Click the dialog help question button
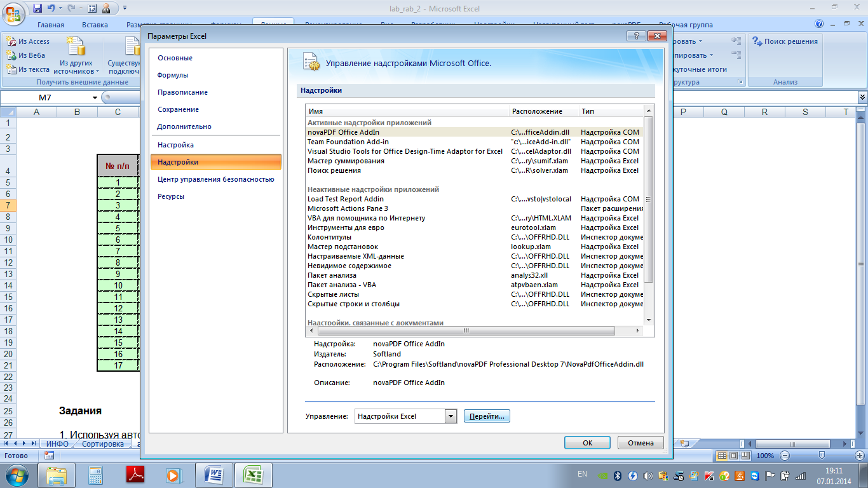Image resolution: width=868 pixels, height=488 pixels. pos(635,36)
